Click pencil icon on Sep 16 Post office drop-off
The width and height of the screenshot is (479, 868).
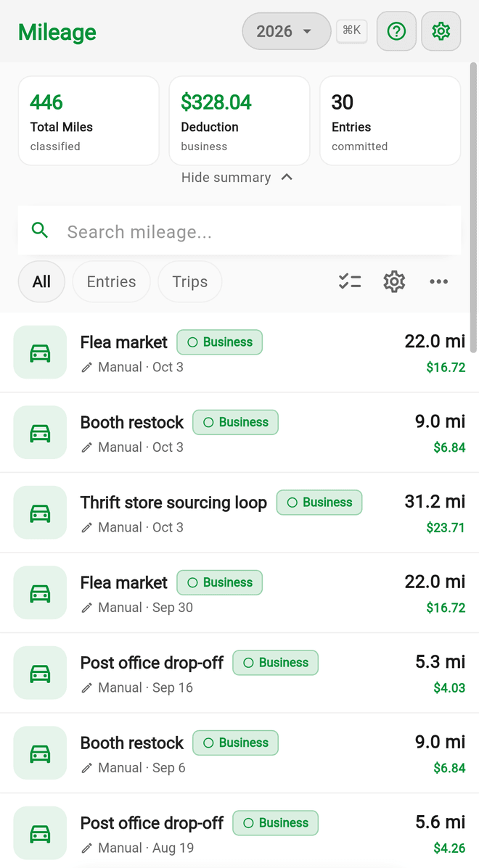(86, 688)
